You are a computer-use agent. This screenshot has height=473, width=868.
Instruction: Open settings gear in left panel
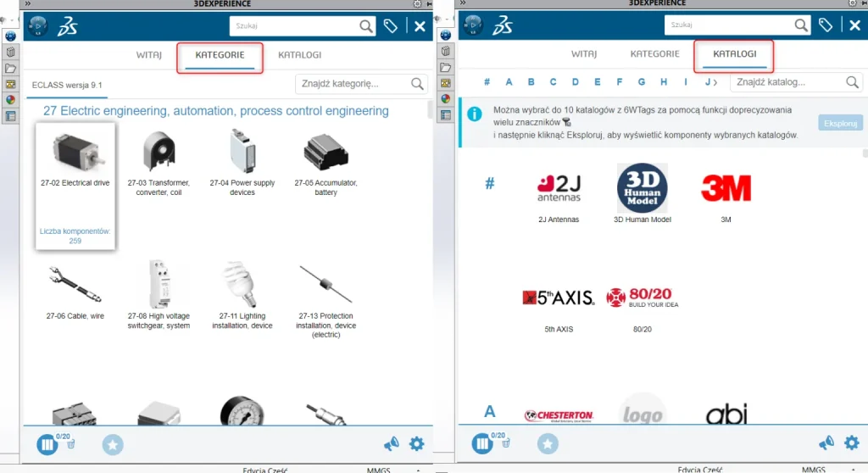[x=417, y=443]
